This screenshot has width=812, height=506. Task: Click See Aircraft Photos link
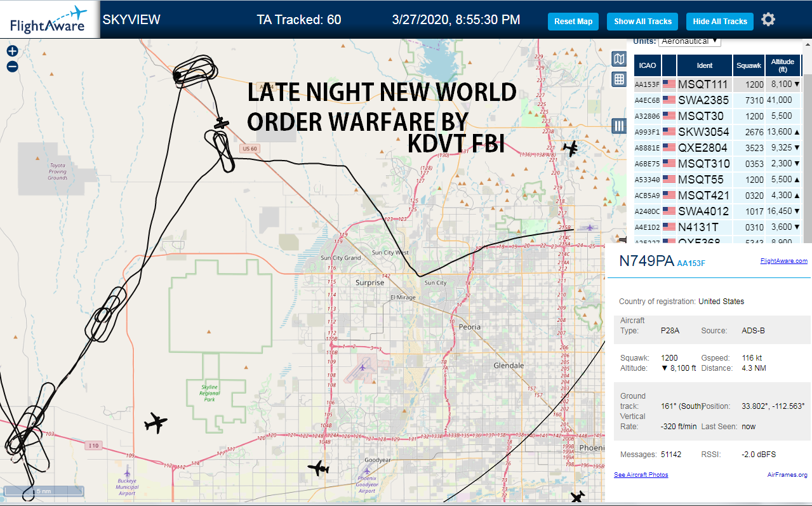click(x=641, y=475)
